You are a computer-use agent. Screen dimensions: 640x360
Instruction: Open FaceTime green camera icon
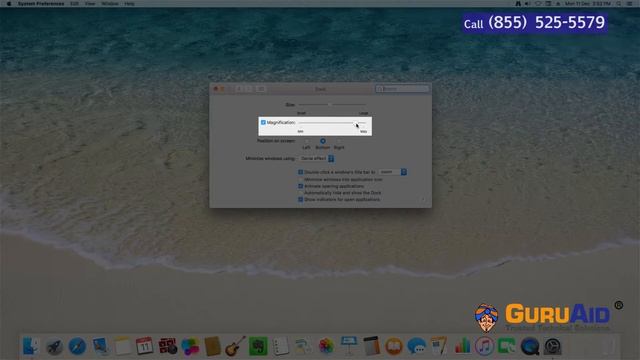click(507, 347)
